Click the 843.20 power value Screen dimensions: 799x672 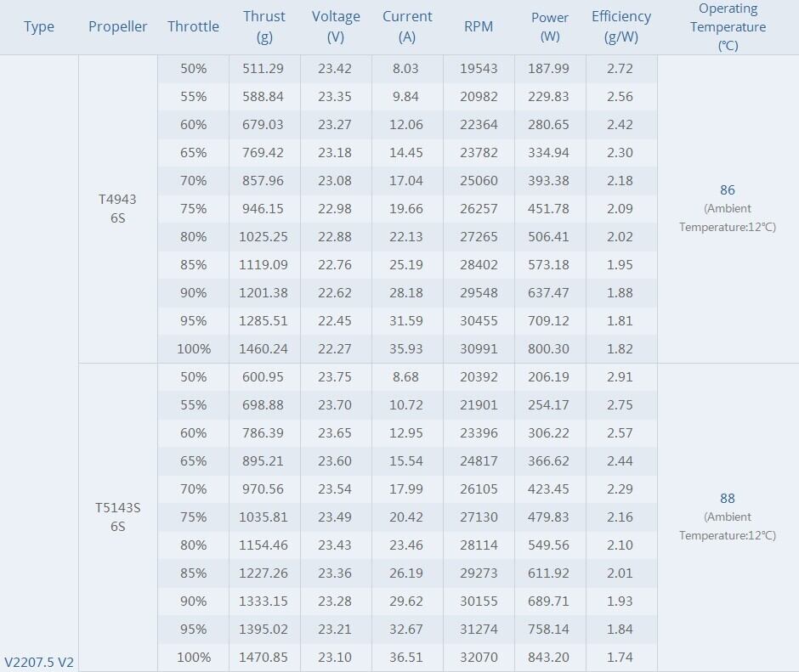[550, 658]
